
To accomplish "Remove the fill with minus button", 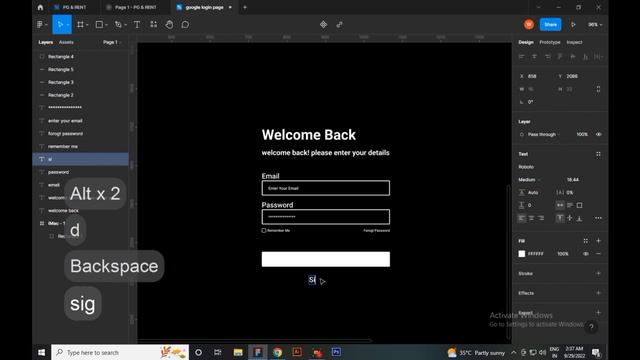I will point(598,254).
